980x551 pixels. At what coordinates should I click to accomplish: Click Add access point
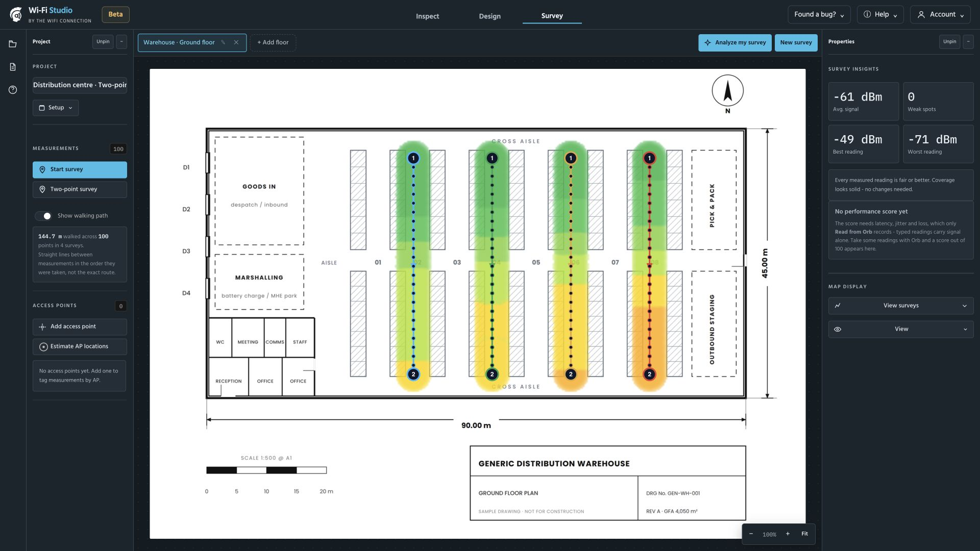pos(80,327)
